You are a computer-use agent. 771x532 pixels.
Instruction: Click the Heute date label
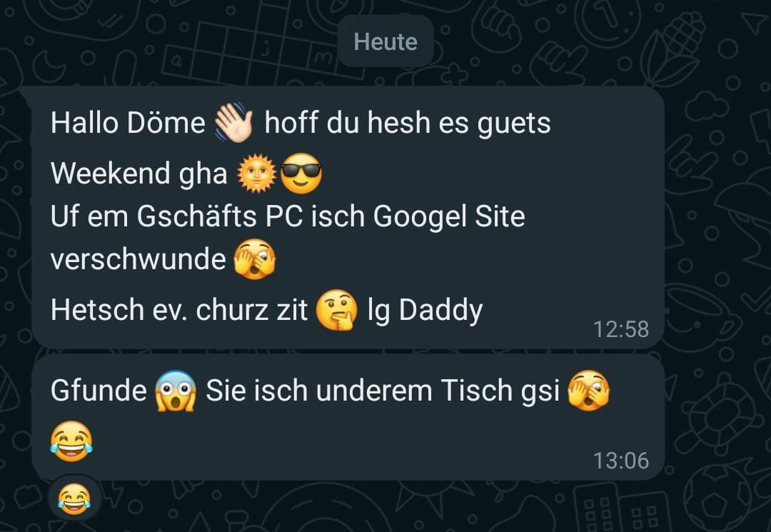coord(386,41)
